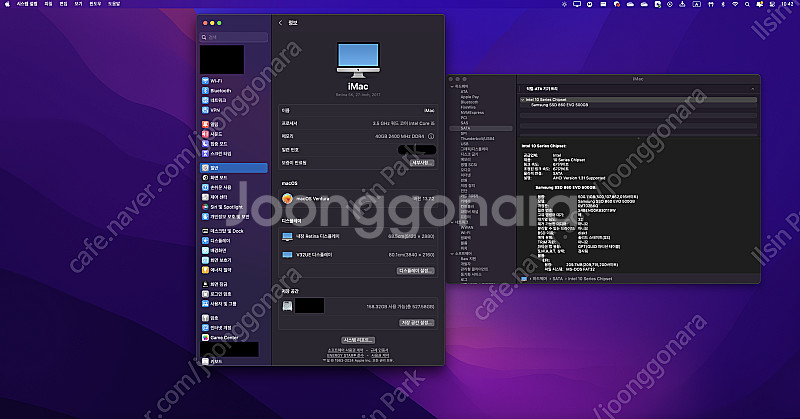This screenshot has width=800, height=419.
Task: Click memory info icon beside DDR4
Action: [x=431, y=136]
